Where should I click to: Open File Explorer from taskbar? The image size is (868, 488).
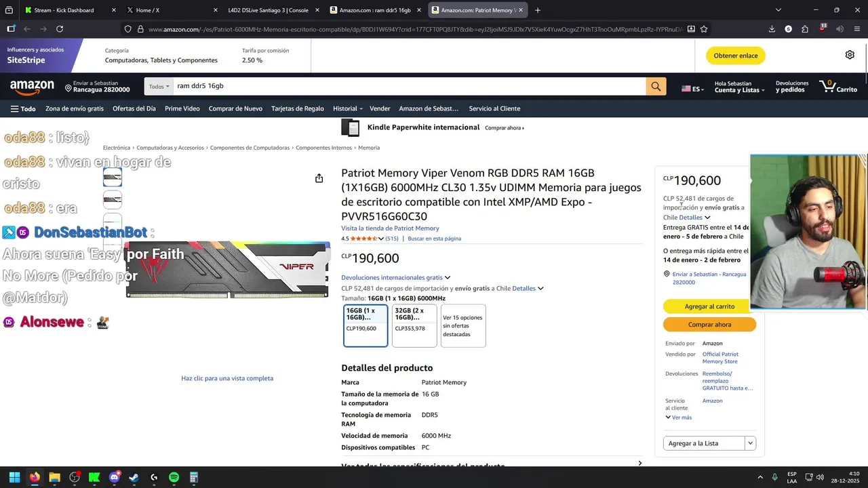pos(54,477)
